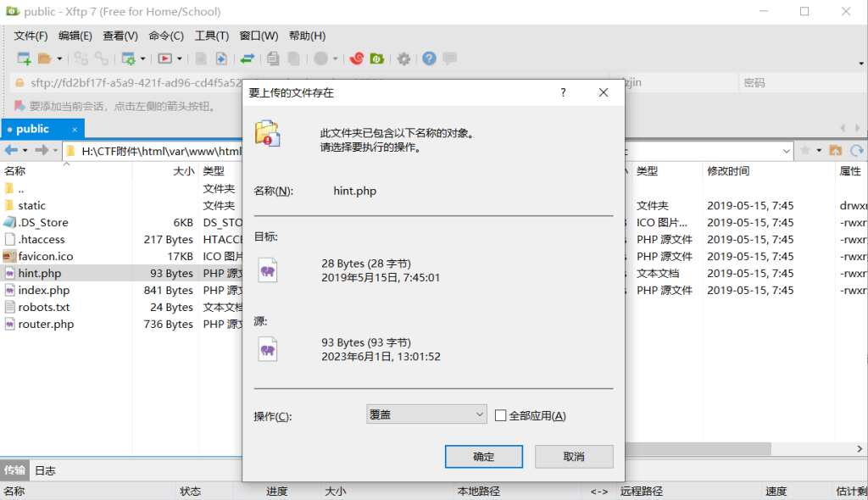
Task: Expand the Open Session dropdown arrow
Action: [59, 58]
